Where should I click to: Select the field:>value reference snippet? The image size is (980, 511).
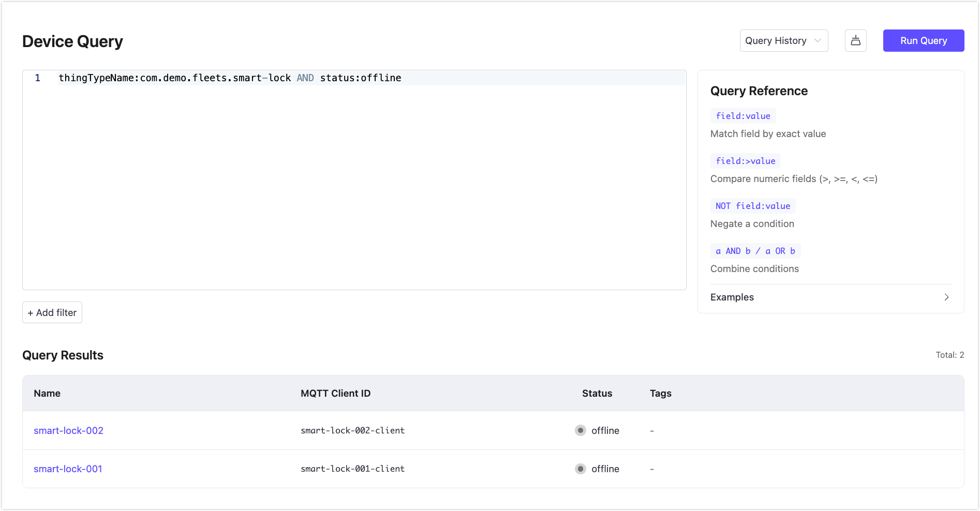click(746, 161)
